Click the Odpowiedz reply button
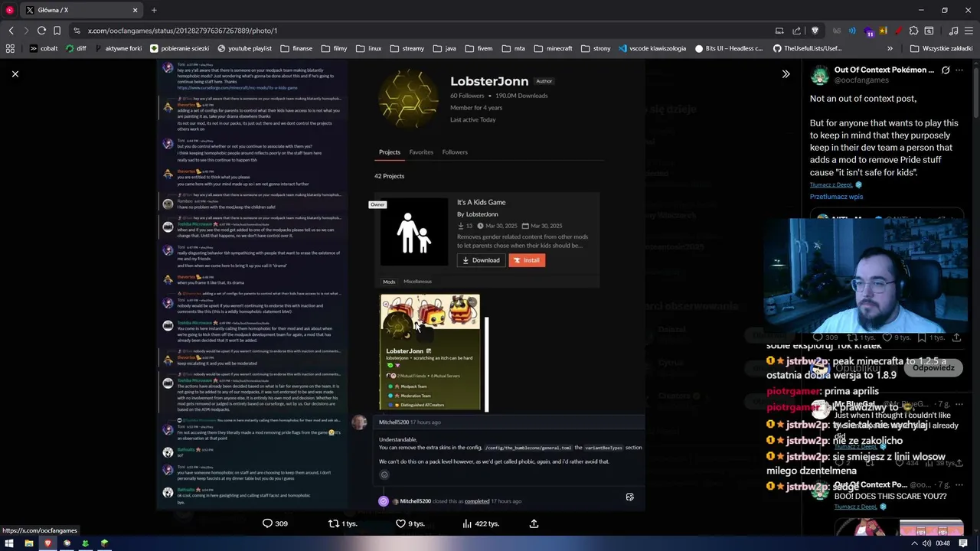980x551 pixels. (x=933, y=367)
